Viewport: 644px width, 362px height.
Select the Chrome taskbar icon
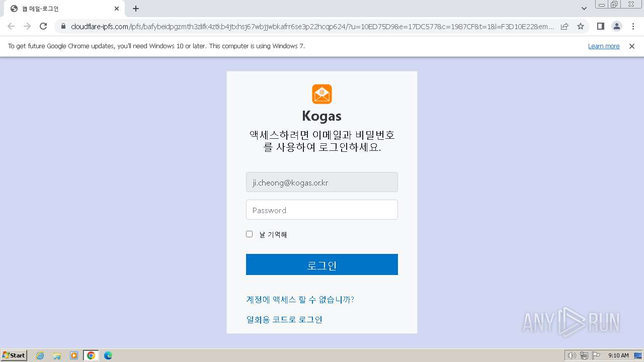pyautogui.click(x=91, y=355)
